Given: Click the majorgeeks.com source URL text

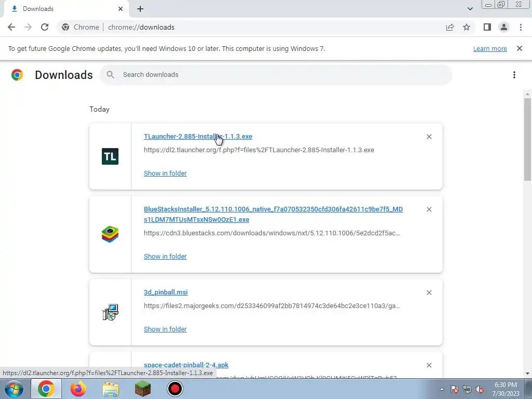Looking at the screenshot, I should (272, 306).
